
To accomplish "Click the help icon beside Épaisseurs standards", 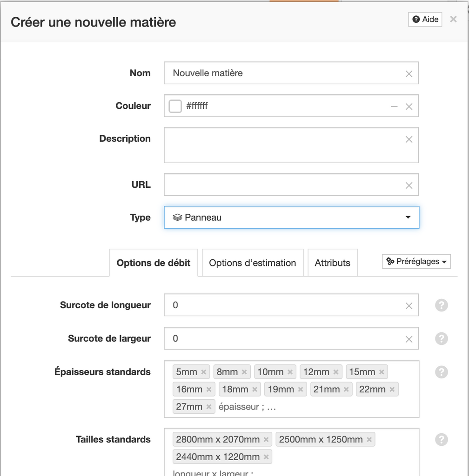I will coord(442,372).
